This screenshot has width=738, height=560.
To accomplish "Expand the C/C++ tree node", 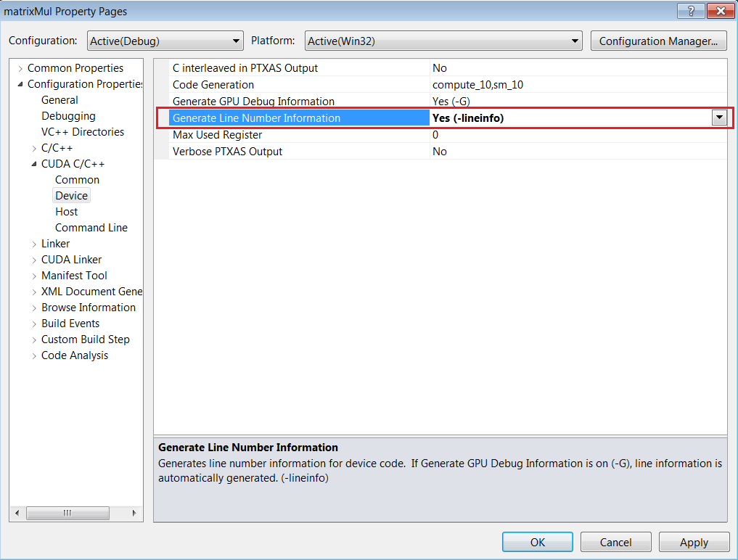I will (x=34, y=149).
